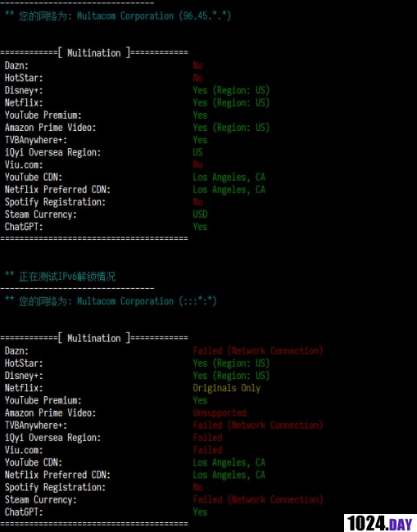Select the Multacom Corporation (96.45.*.*) network line
Viewport: 417px width, 532px height.
[118, 16]
